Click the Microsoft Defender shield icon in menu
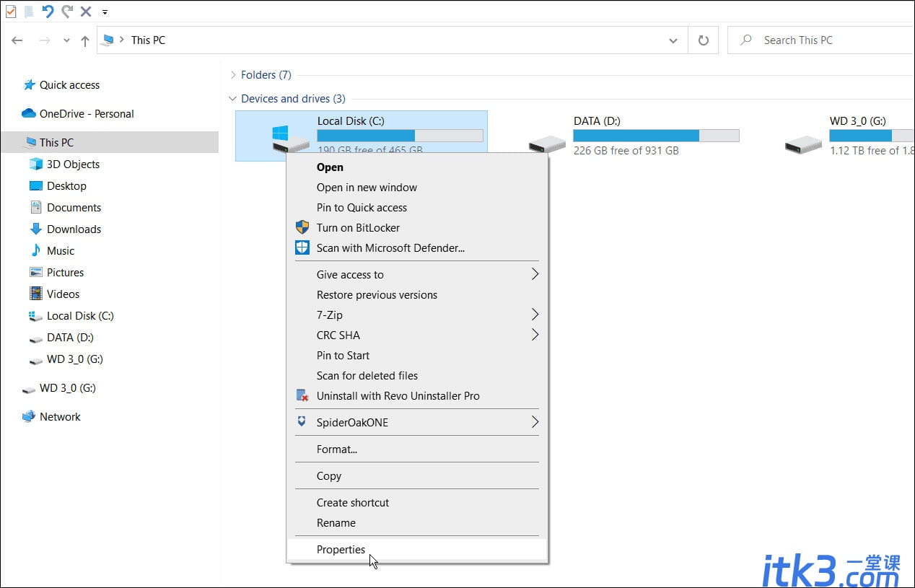 coord(302,247)
